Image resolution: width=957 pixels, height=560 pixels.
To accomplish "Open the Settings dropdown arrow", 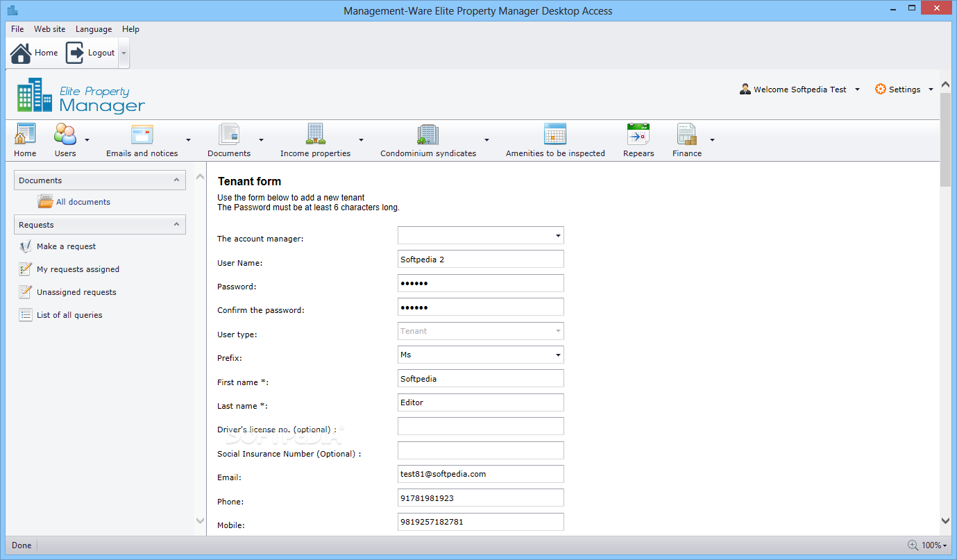I will click(x=931, y=90).
